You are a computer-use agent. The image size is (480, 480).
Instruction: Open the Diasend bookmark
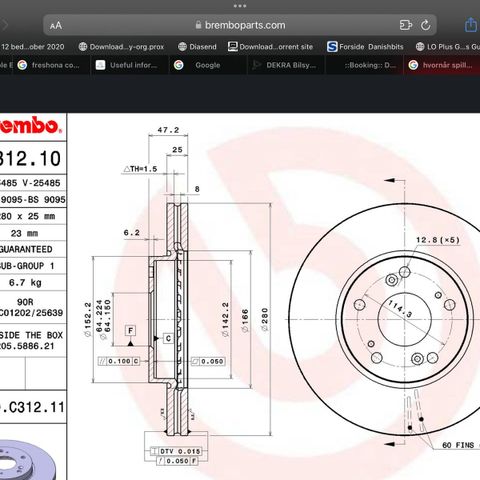[x=197, y=47]
